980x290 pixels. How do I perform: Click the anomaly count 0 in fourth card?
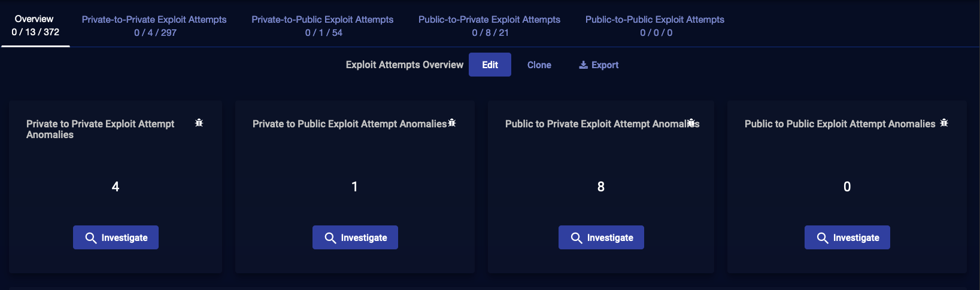pyautogui.click(x=847, y=187)
